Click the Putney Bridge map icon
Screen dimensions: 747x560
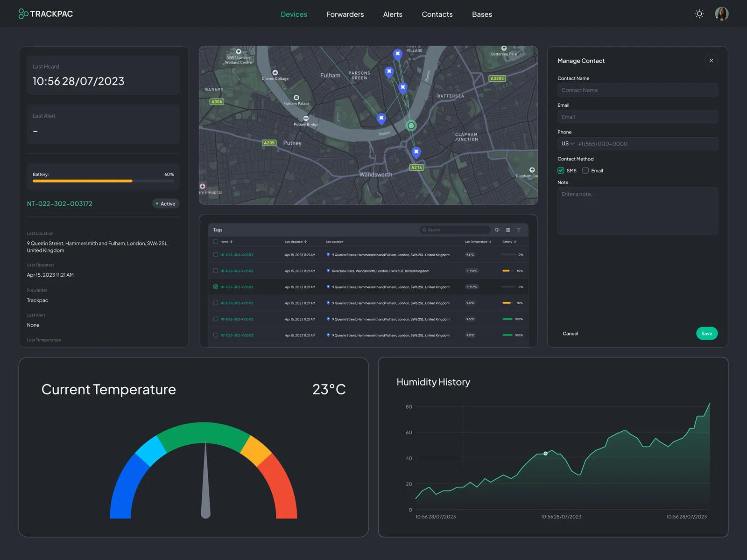coord(306,119)
